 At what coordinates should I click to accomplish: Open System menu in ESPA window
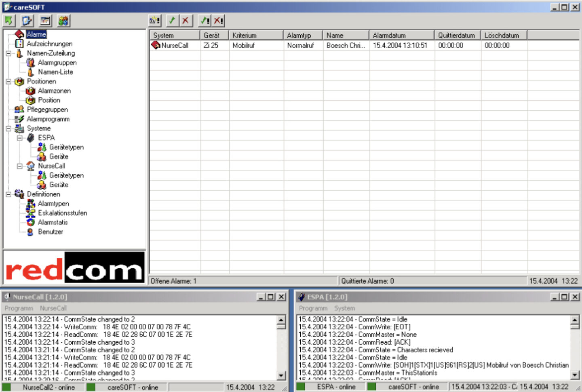[344, 308]
